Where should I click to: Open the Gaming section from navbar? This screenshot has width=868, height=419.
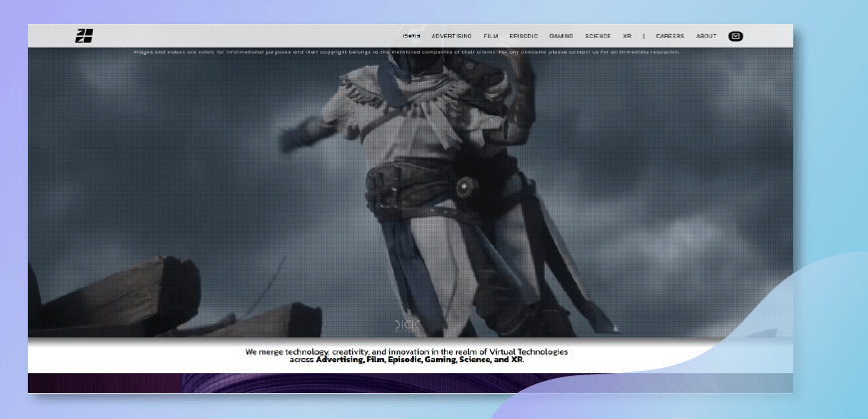561,36
